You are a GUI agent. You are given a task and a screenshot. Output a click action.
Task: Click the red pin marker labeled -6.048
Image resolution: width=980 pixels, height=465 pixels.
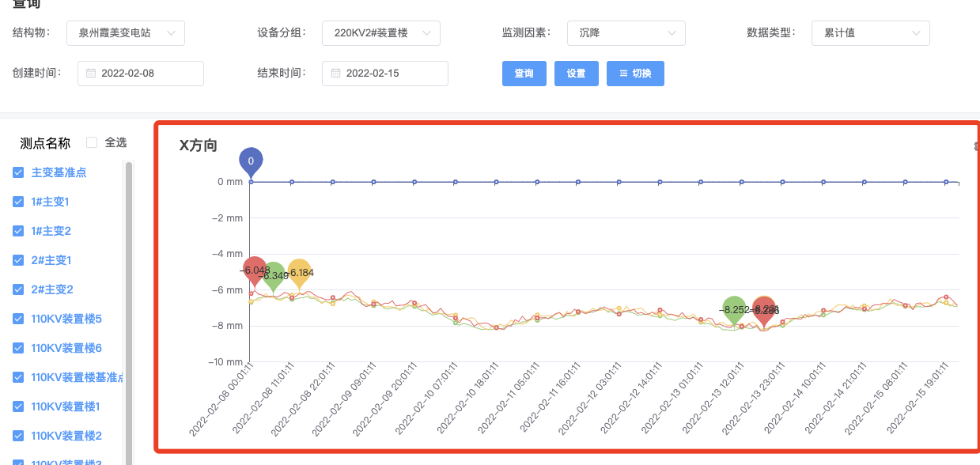(x=255, y=272)
